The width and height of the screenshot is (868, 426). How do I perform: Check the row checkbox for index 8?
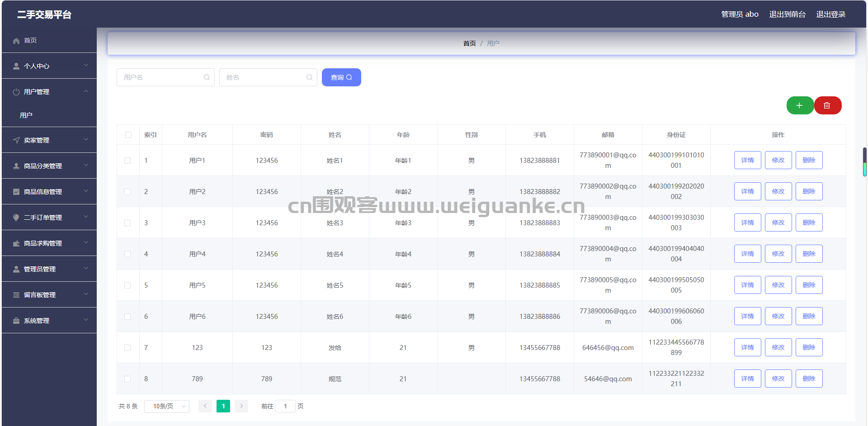pos(127,379)
